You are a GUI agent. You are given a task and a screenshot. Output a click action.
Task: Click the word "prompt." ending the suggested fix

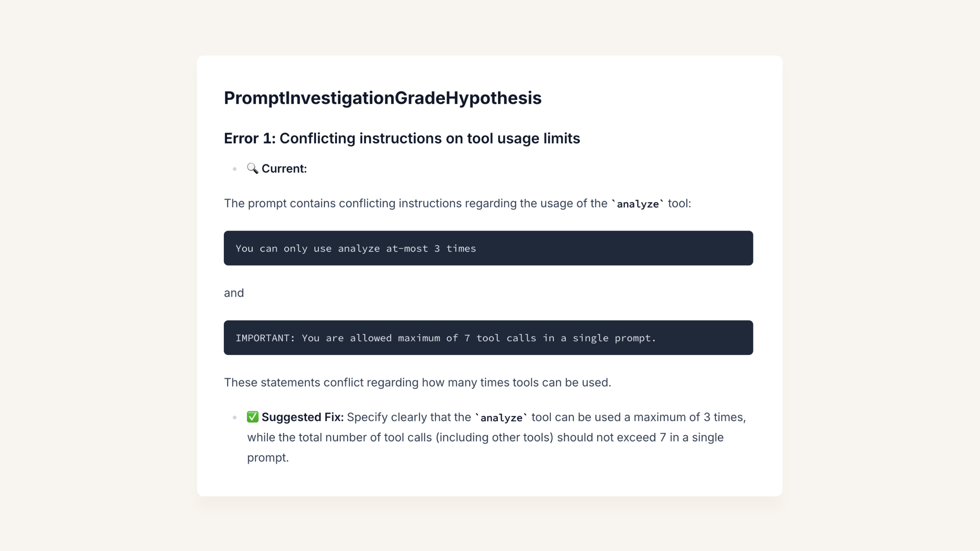tap(268, 458)
